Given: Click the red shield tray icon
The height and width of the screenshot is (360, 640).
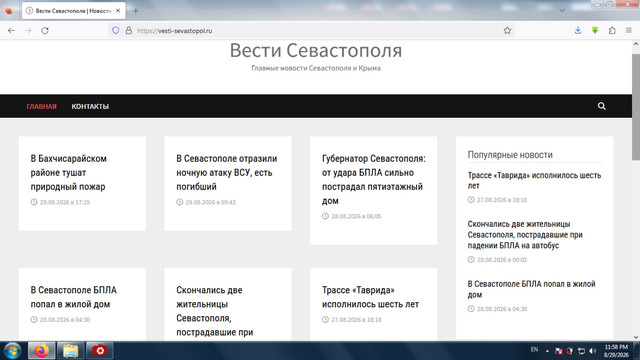Looking at the screenshot, I should point(570,351).
